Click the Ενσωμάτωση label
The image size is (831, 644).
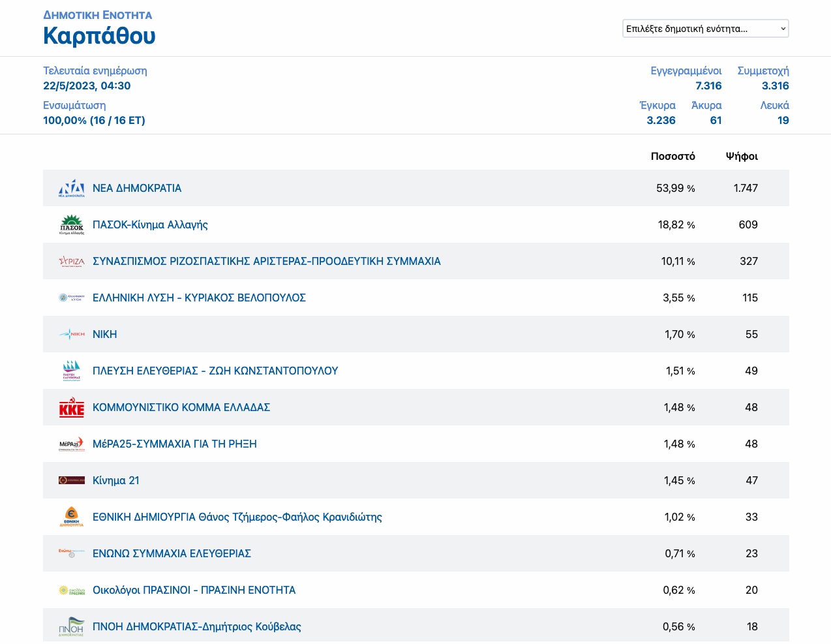click(x=74, y=105)
